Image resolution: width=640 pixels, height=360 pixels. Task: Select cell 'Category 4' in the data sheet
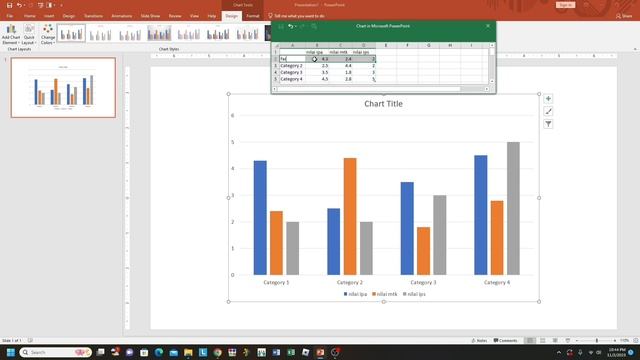[x=292, y=79]
